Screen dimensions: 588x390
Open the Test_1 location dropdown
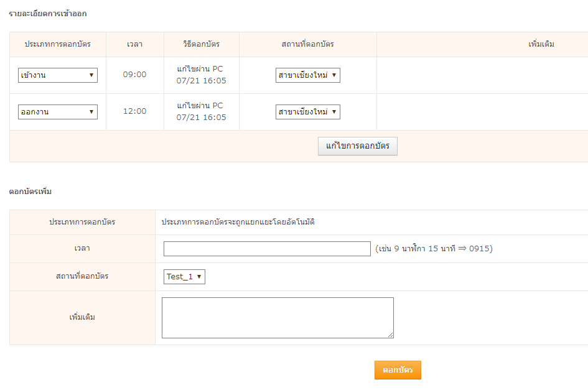pos(184,277)
